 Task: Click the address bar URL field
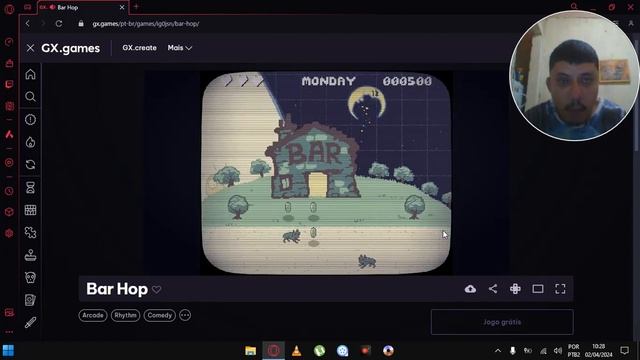point(145,24)
